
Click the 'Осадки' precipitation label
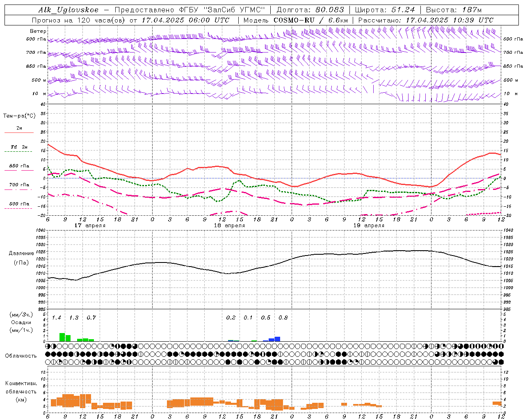click(21, 322)
